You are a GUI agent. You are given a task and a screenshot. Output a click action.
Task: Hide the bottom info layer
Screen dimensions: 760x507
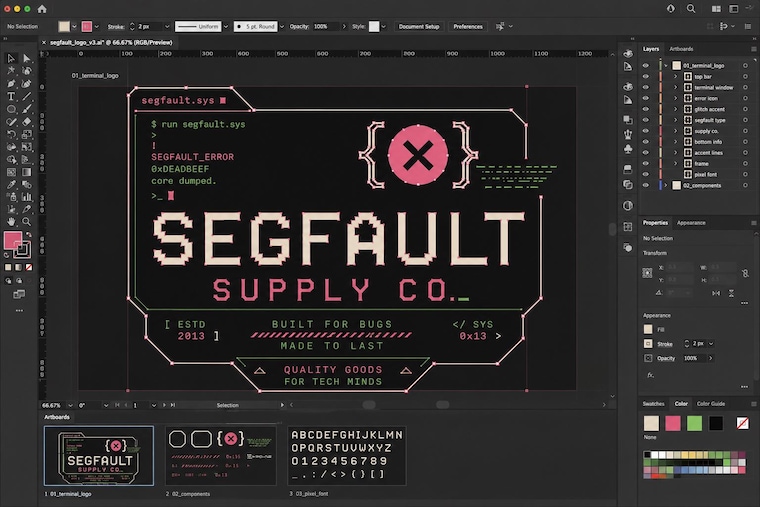646,142
